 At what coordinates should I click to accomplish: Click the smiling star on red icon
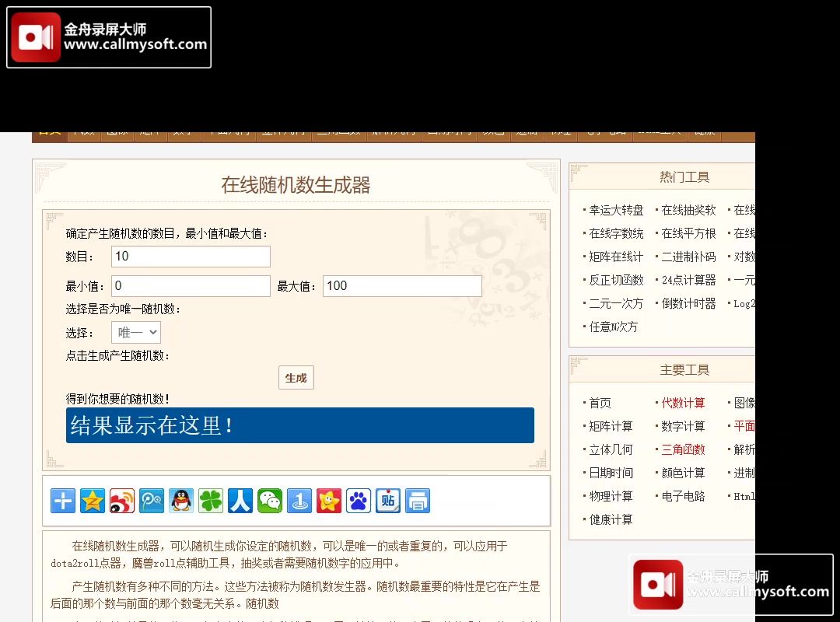(329, 501)
